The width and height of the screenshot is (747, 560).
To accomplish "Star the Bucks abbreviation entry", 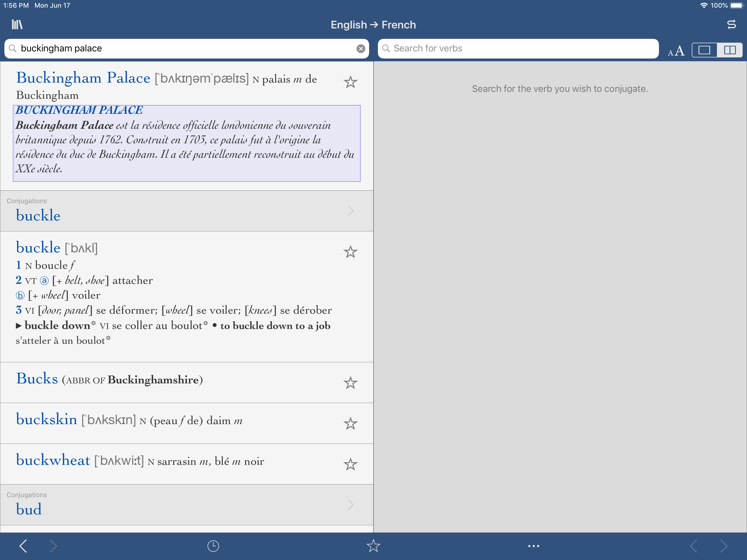I will pos(350,383).
